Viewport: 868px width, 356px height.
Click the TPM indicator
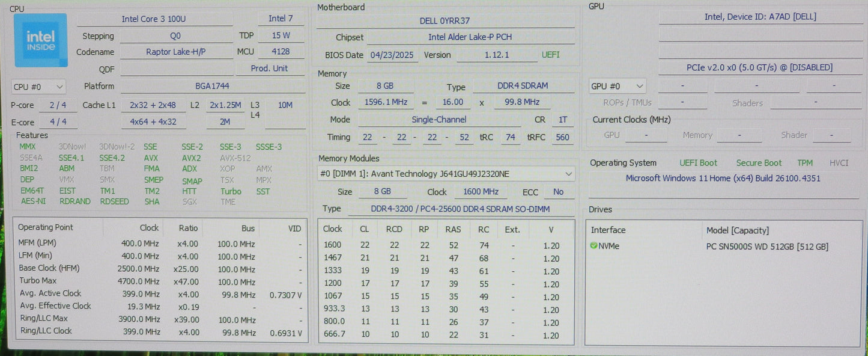point(804,163)
